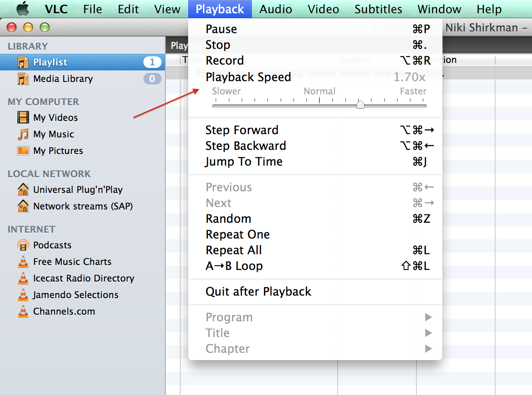Click the Normal mark on playback speed slider
Screen dimensions: 532x395
tap(319, 100)
